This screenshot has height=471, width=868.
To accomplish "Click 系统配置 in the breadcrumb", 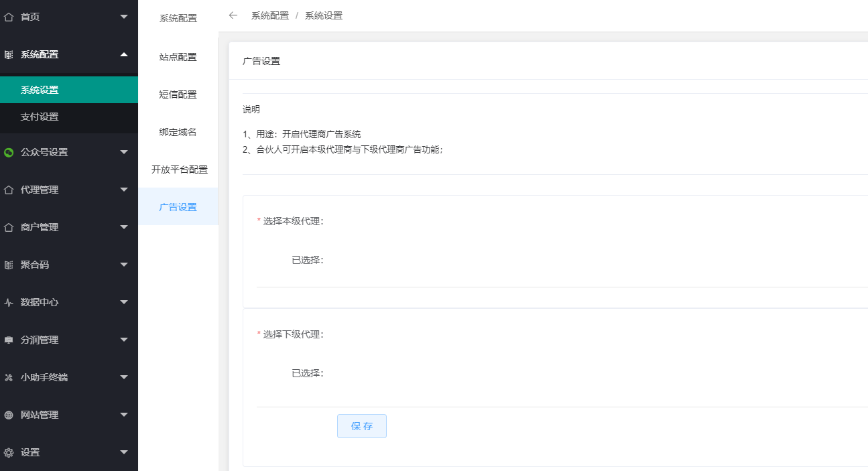I will click(270, 15).
